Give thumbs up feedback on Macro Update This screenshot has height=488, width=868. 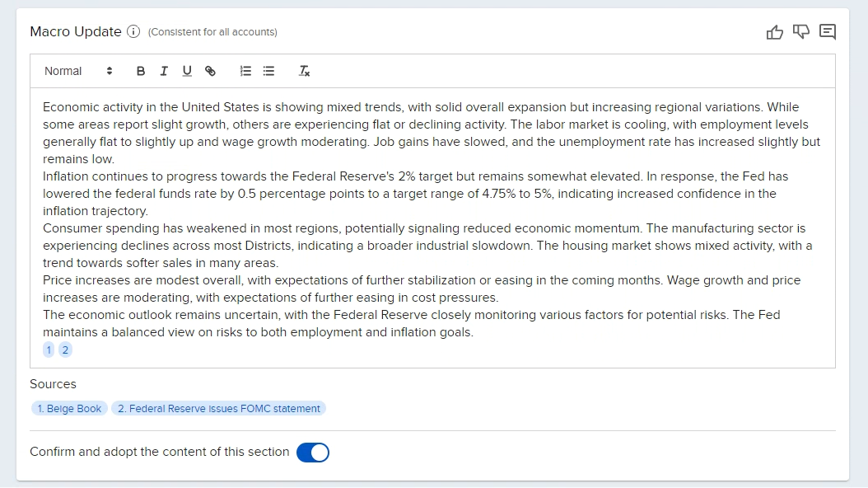(x=774, y=31)
